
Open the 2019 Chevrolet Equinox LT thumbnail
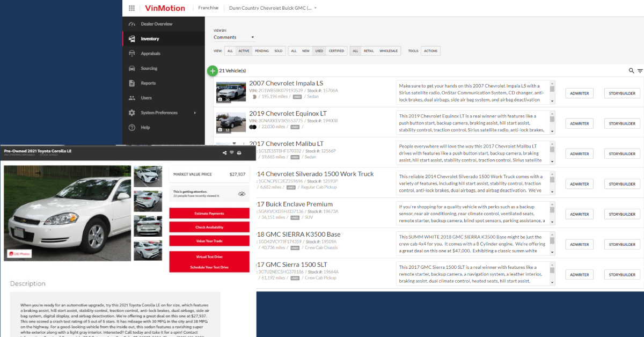[231, 122]
